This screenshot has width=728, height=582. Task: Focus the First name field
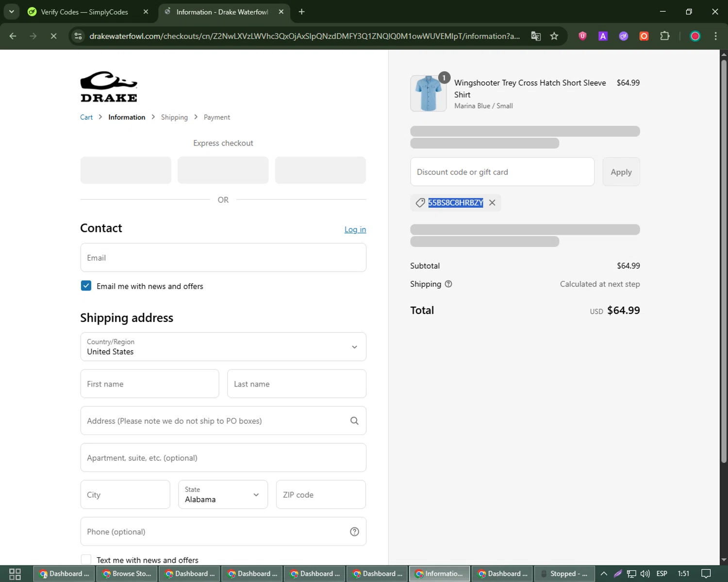(149, 384)
